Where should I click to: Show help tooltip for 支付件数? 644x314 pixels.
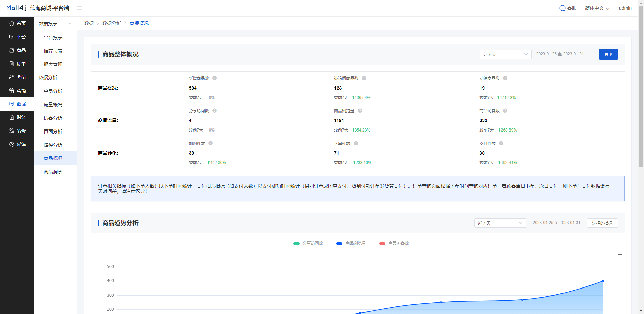(x=501, y=143)
